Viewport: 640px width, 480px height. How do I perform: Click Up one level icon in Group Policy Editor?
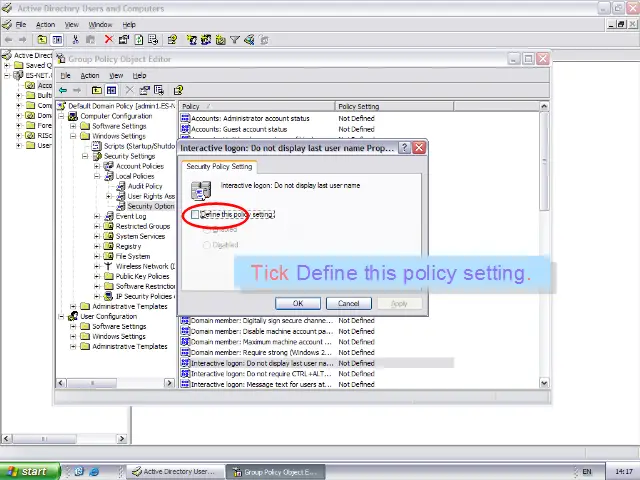tap(97, 90)
